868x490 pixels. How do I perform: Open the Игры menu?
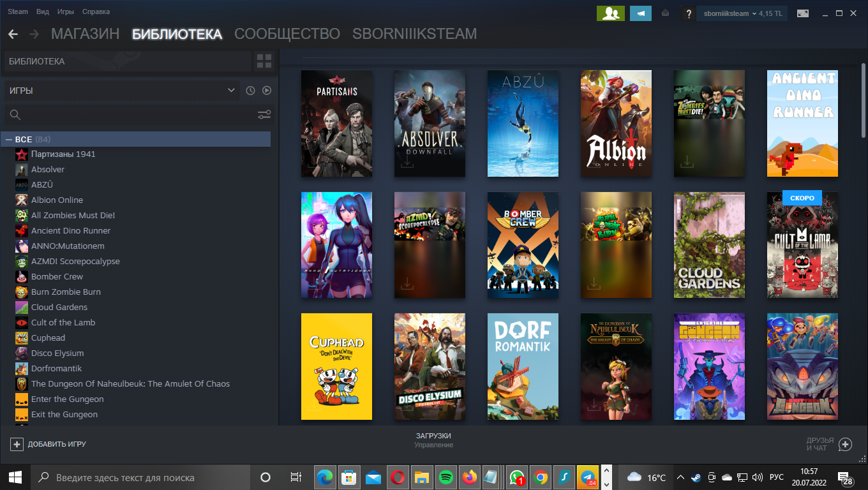pyautogui.click(x=65, y=11)
